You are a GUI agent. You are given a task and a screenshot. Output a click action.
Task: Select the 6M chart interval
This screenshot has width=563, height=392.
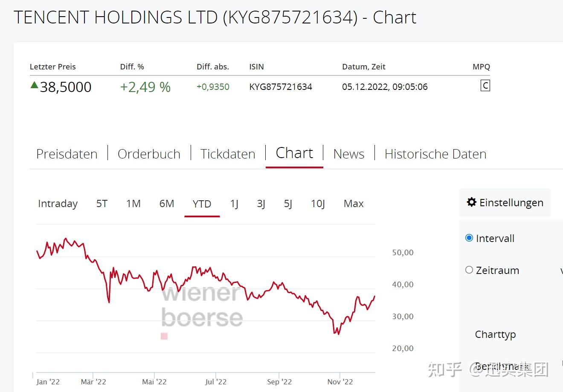click(x=167, y=204)
